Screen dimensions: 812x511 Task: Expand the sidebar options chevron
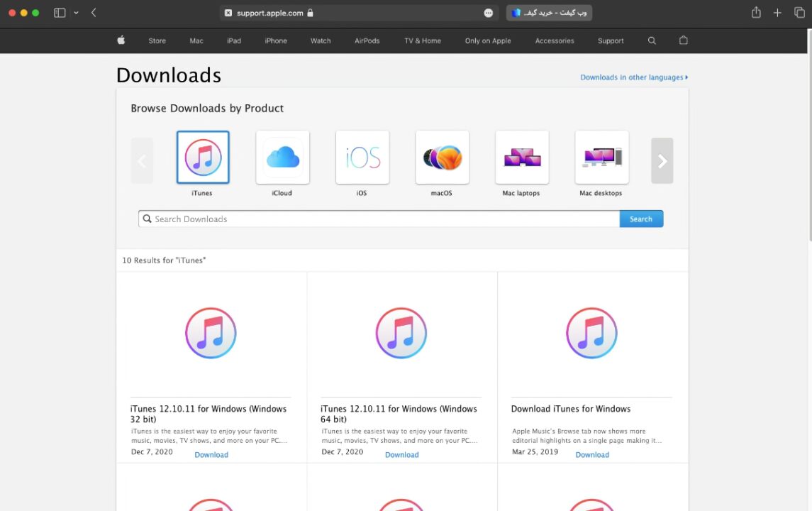[x=76, y=13]
